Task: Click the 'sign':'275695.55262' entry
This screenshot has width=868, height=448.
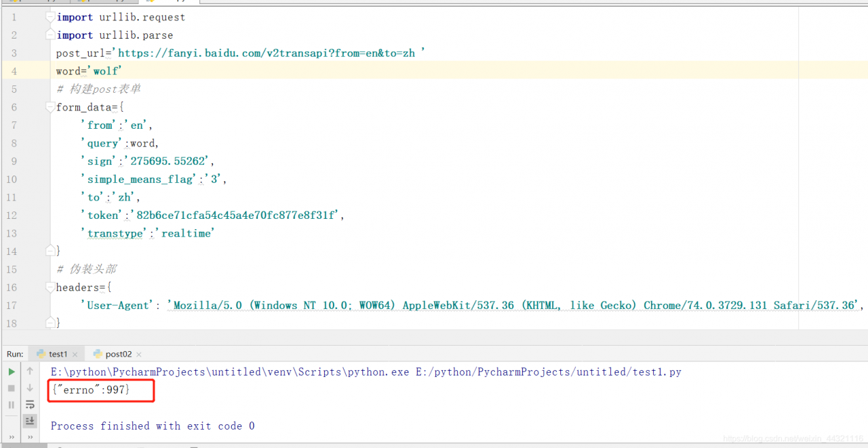Action: tap(148, 161)
